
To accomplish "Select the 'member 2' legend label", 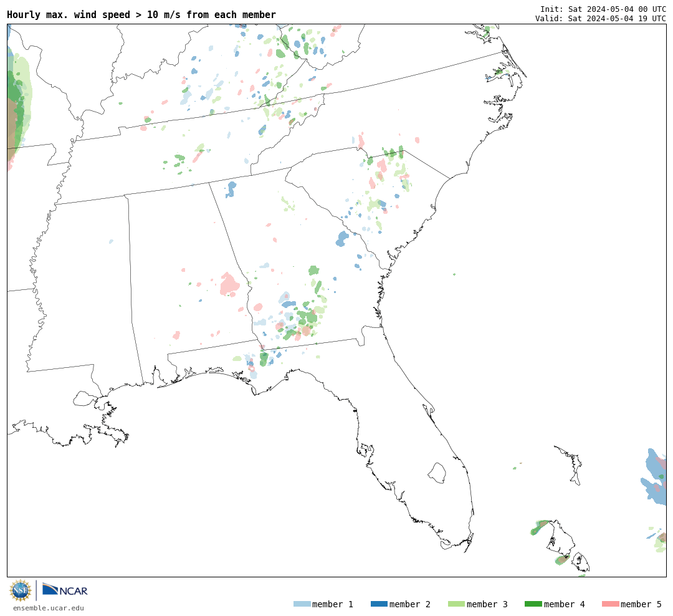I will [410, 604].
